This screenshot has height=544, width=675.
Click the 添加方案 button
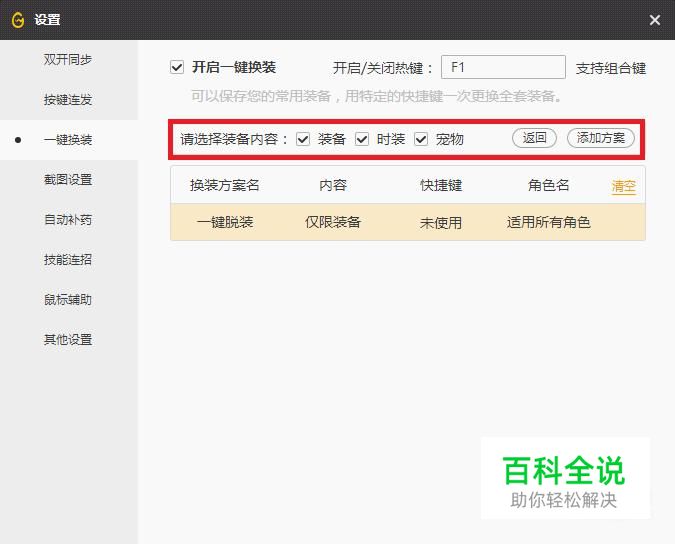[x=601, y=138]
